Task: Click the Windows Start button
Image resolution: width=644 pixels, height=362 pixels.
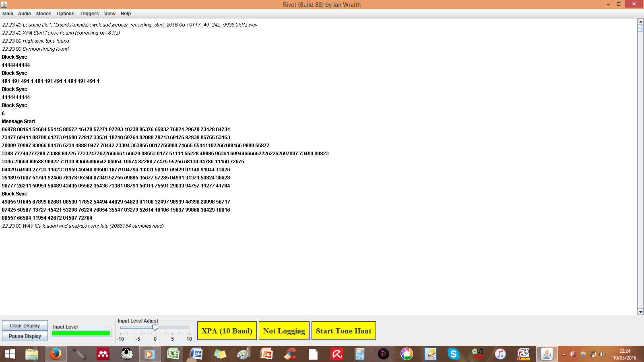Action: 10,354
